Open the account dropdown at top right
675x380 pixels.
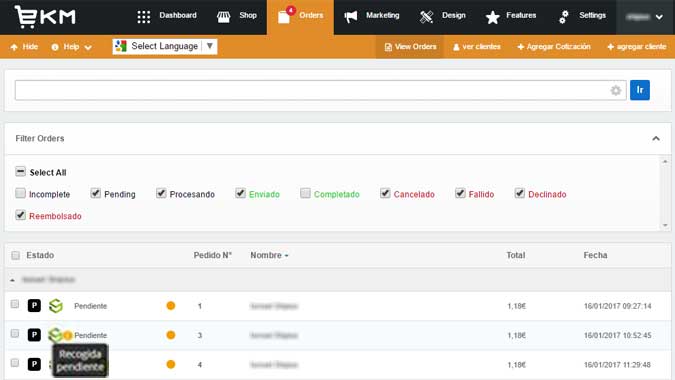(645, 17)
